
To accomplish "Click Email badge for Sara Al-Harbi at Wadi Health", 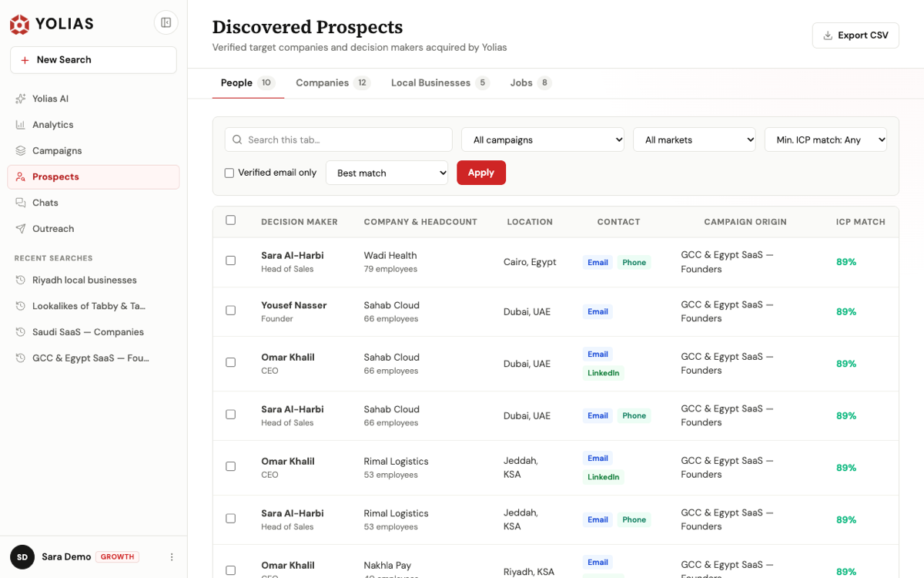I will (x=598, y=263).
